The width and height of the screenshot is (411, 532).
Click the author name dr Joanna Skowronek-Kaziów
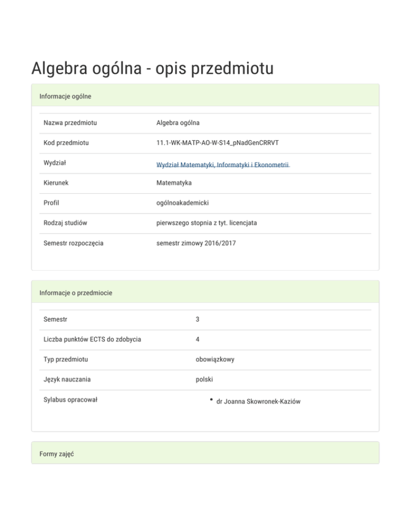(258, 401)
